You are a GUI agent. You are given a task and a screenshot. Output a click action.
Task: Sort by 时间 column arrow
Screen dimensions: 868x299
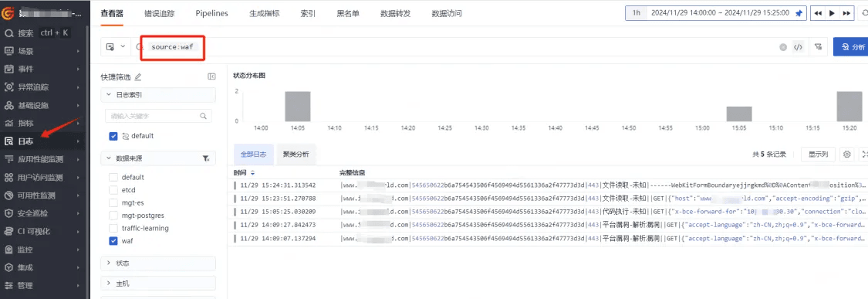tap(253, 172)
